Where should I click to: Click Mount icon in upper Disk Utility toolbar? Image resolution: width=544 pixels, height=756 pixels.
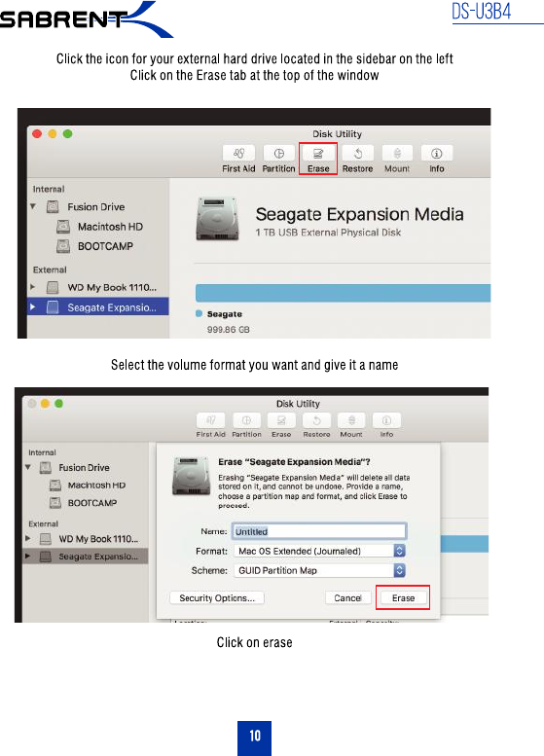(397, 154)
